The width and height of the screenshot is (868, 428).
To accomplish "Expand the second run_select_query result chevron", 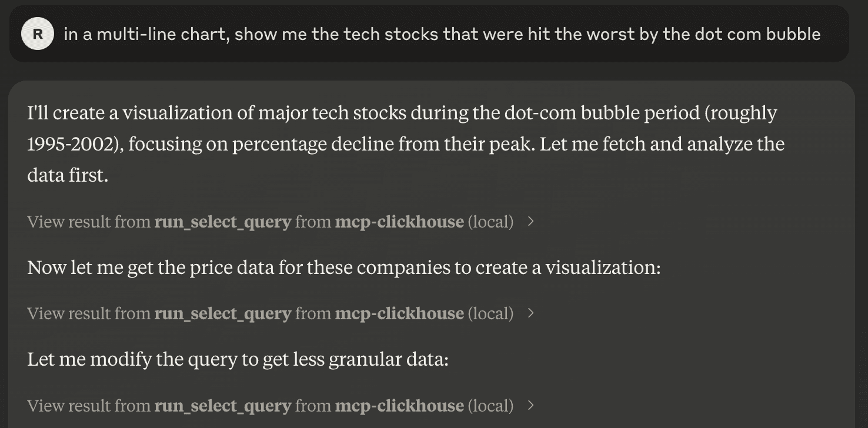I will [531, 313].
